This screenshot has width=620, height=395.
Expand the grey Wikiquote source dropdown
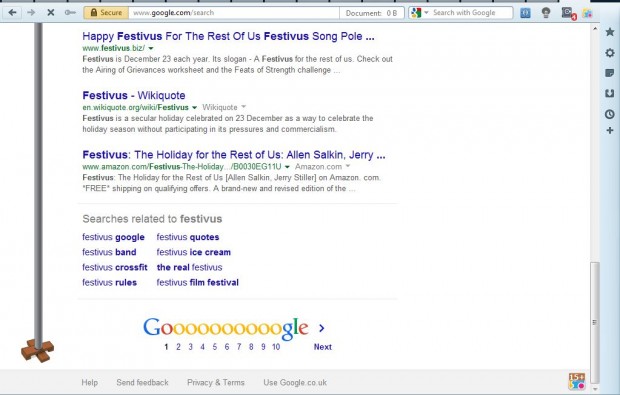click(244, 107)
